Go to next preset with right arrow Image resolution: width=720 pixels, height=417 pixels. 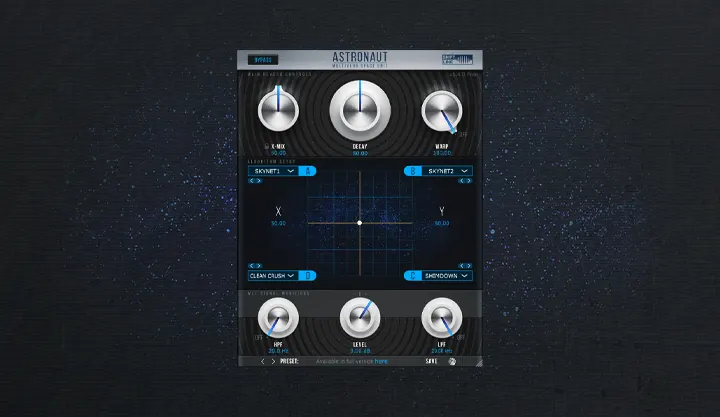pos(273,362)
